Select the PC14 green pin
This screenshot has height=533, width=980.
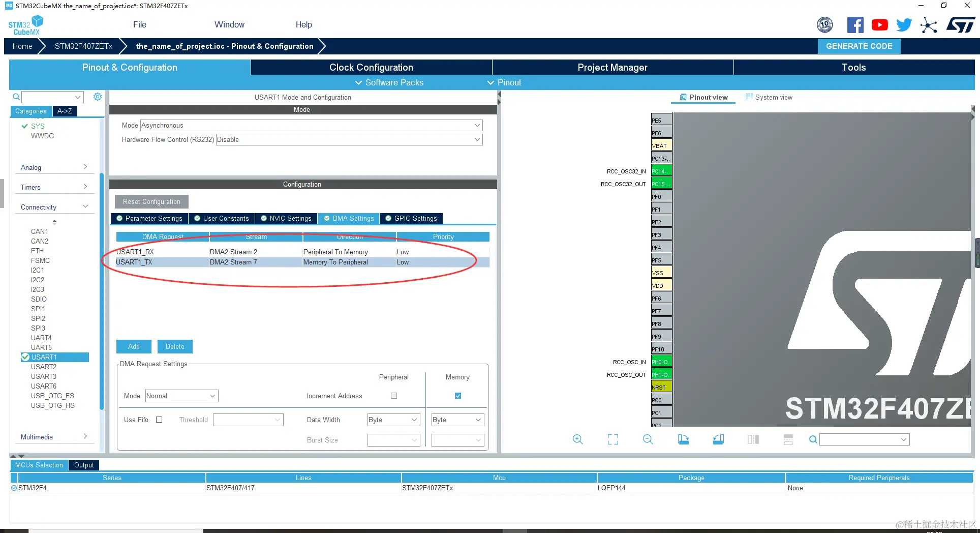pyautogui.click(x=661, y=171)
